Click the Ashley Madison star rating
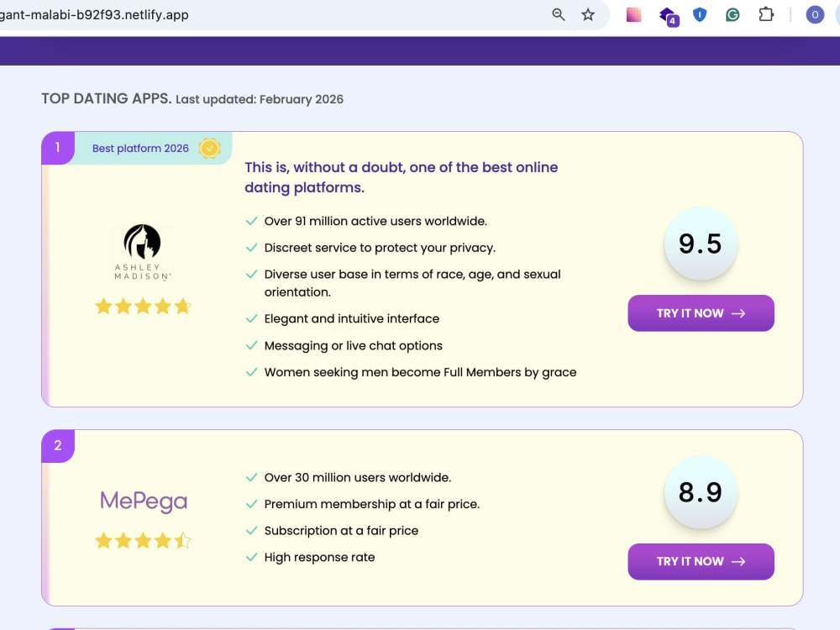 (x=143, y=307)
